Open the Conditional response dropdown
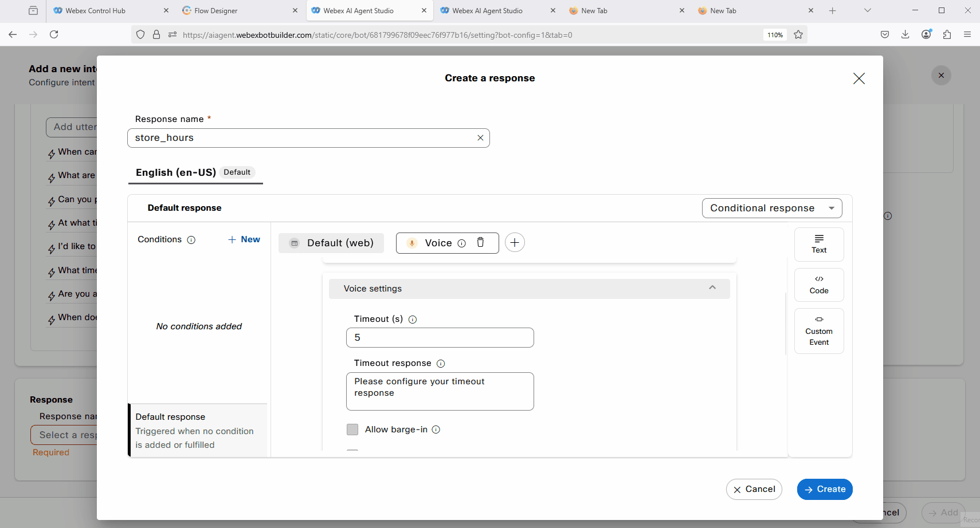 point(771,208)
